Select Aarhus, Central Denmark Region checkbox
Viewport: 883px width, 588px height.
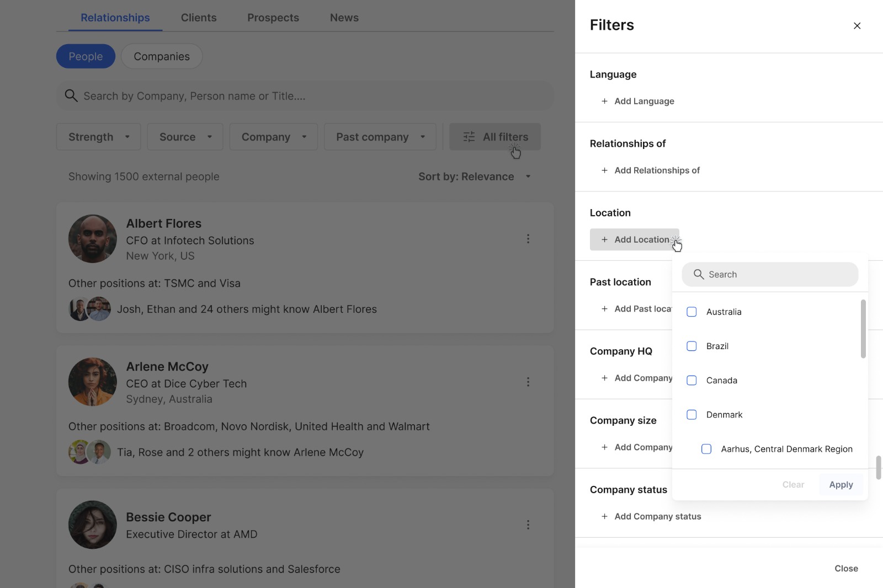(x=706, y=449)
